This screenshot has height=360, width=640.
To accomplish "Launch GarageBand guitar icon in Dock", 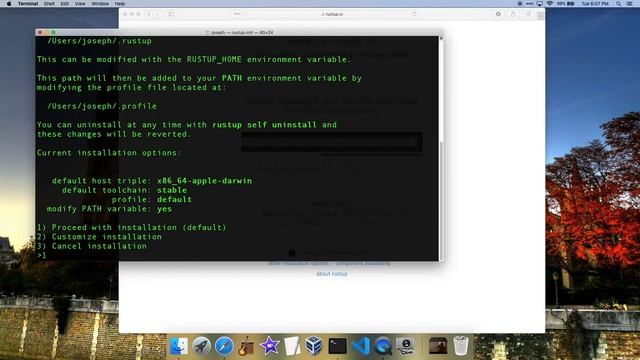I will click(x=247, y=346).
